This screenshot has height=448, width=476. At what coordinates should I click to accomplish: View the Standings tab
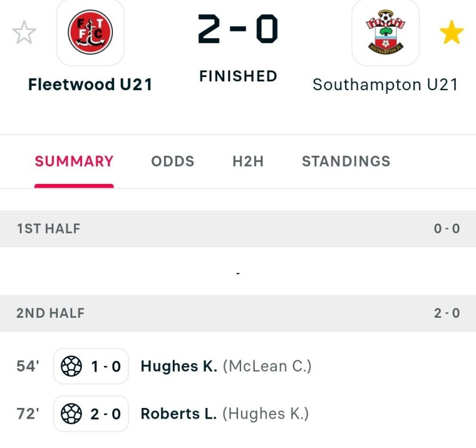[x=346, y=161]
